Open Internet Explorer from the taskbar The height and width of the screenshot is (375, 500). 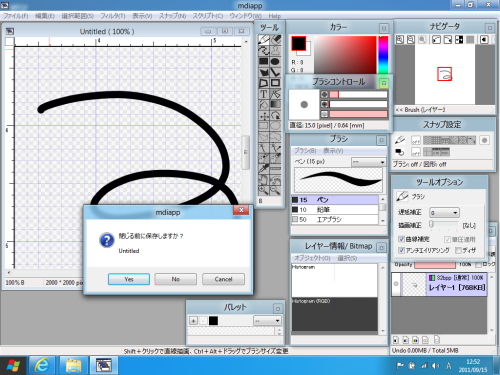click(x=42, y=366)
